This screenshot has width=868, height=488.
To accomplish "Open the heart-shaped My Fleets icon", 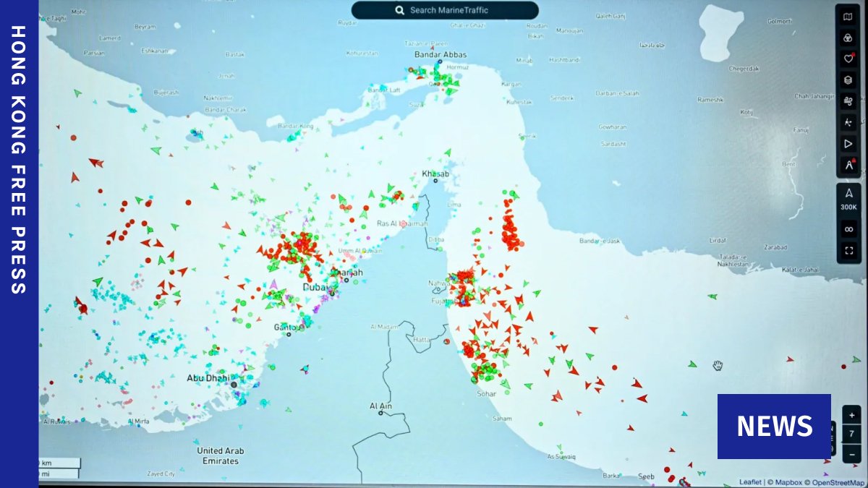I will (848, 59).
